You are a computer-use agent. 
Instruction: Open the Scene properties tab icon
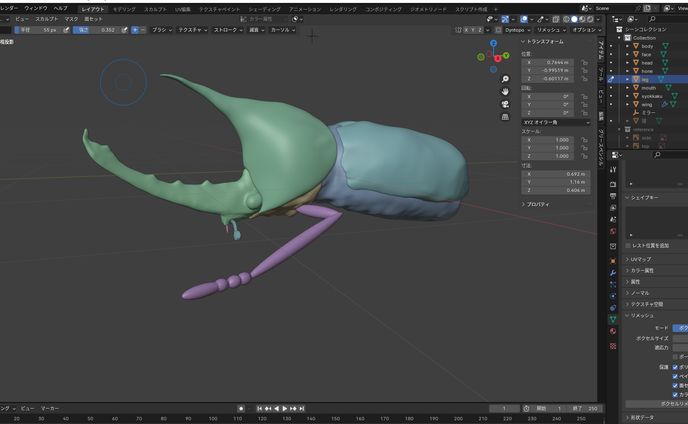613,219
